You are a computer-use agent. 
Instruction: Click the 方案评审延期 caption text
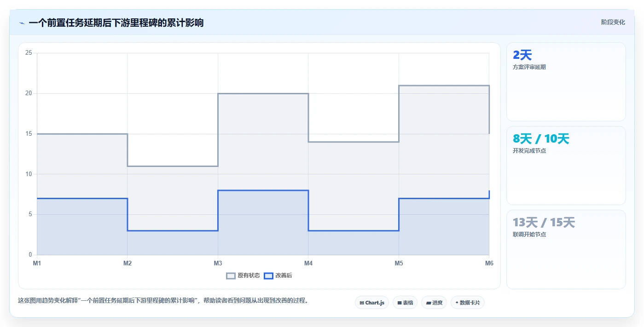pyautogui.click(x=529, y=67)
